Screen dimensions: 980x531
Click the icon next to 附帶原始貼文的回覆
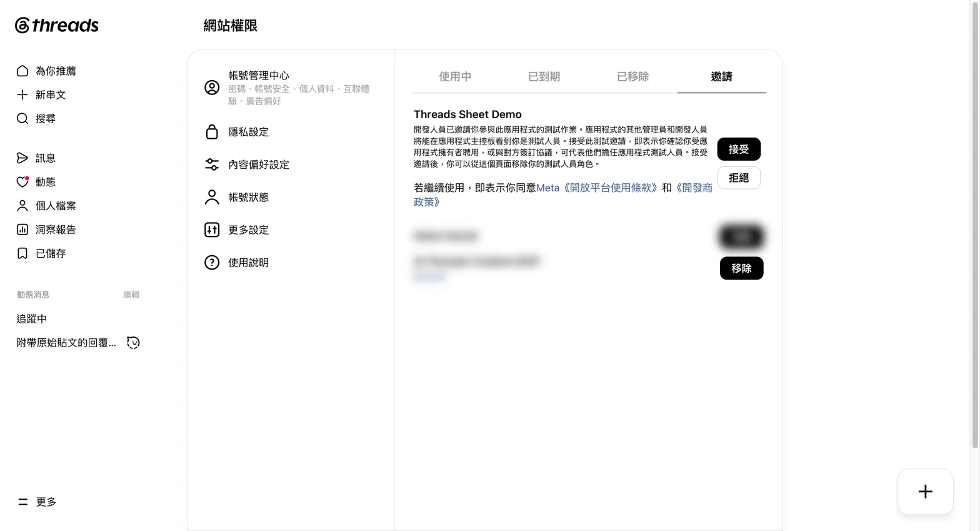coord(133,342)
